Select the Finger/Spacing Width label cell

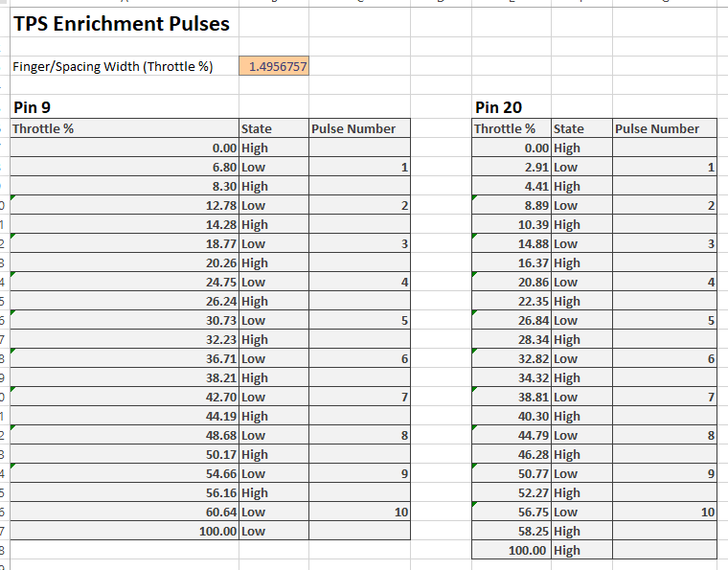pos(125,66)
